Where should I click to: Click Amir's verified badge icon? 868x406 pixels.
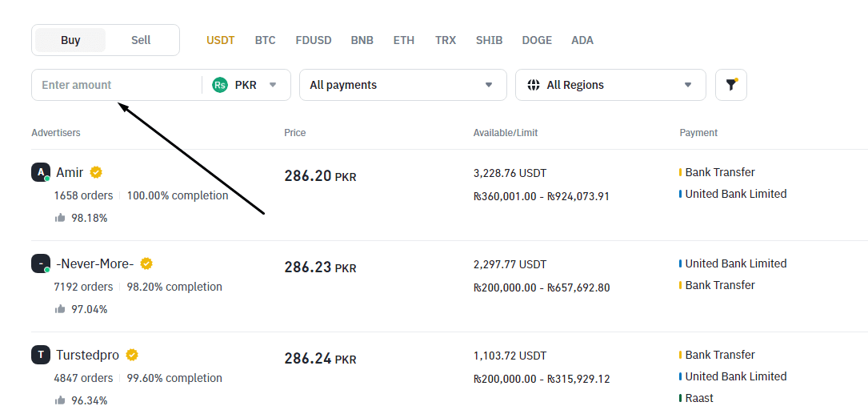click(96, 172)
